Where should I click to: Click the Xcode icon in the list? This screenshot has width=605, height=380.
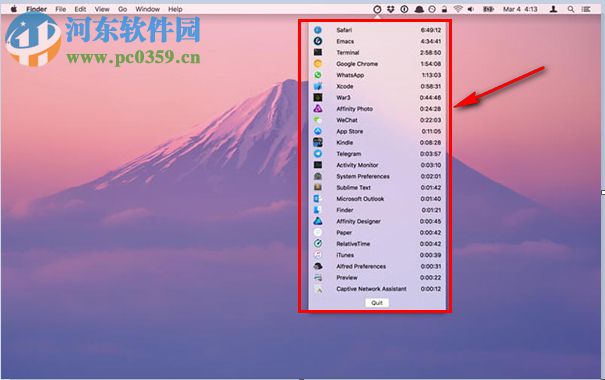[x=318, y=86]
